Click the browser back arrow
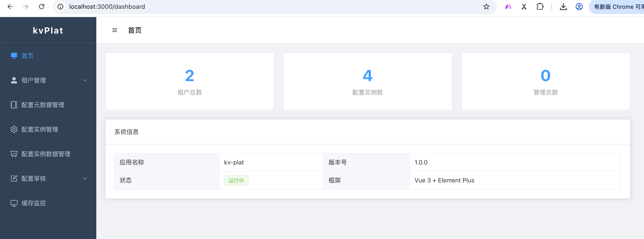This screenshot has height=239, width=644. pos(10,7)
